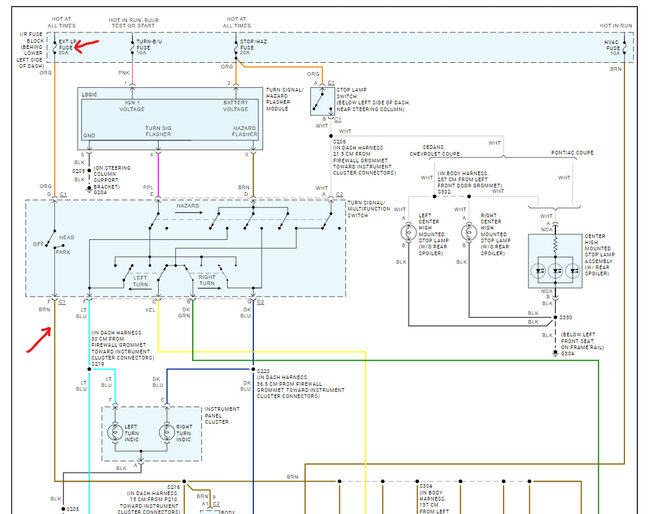Click the left turn indicator bulb symbol
This screenshot has width=650, height=514.
[x=115, y=432]
